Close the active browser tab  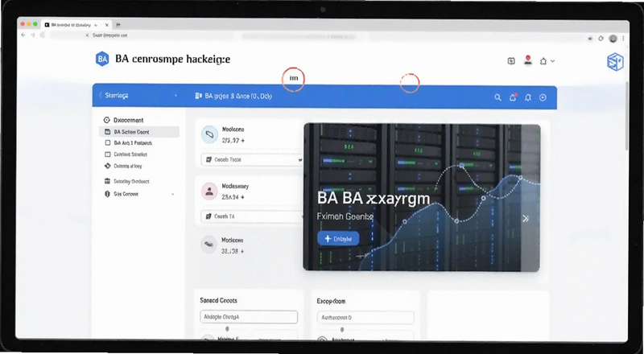click(107, 25)
